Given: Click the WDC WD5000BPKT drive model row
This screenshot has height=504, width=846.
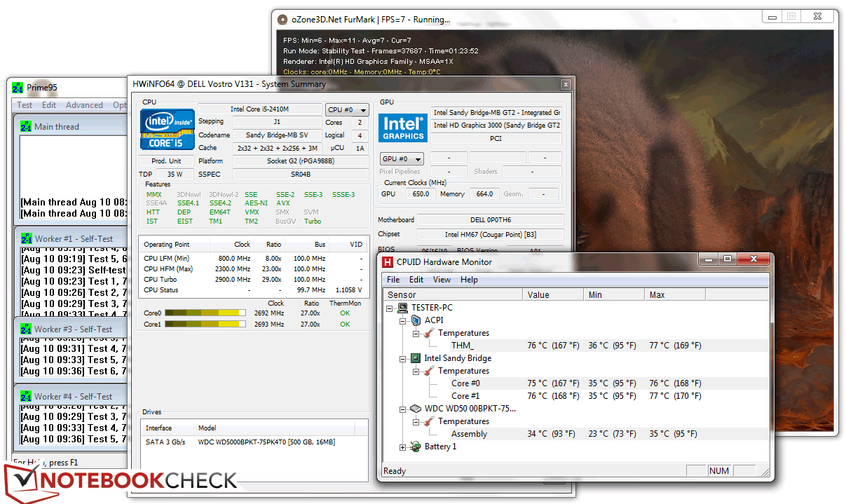Looking at the screenshot, I should pyautogui.click(x=254, y=442).
